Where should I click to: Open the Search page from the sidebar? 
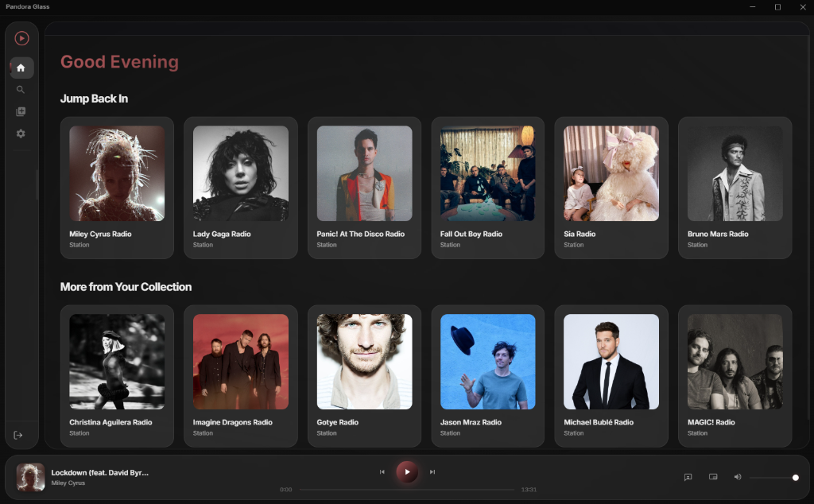point(21,89)
